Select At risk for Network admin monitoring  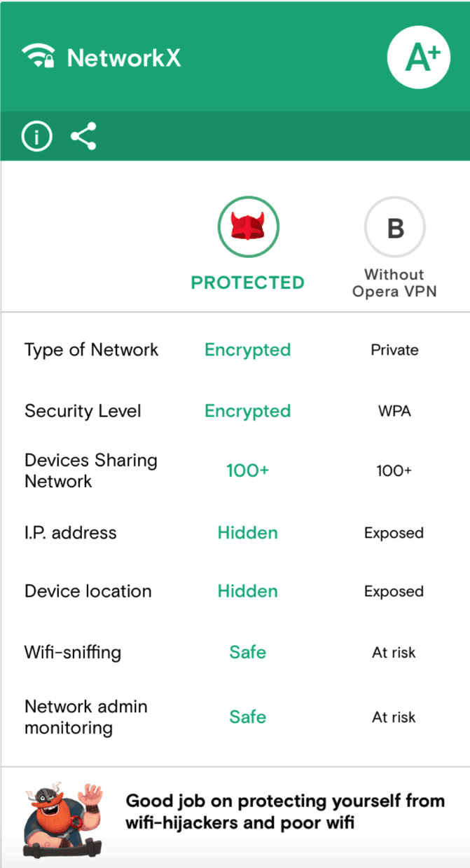pos(394,717)
